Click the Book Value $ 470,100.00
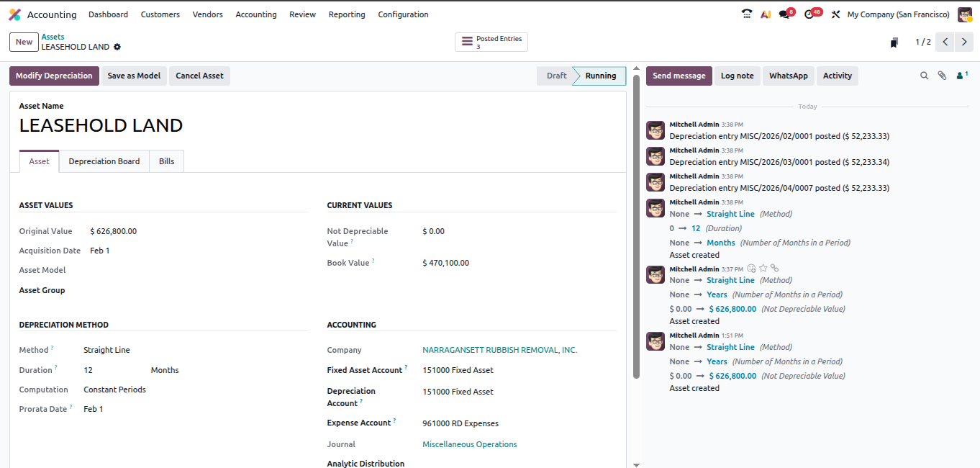The image size is (980, 468). tap(446, 263)
